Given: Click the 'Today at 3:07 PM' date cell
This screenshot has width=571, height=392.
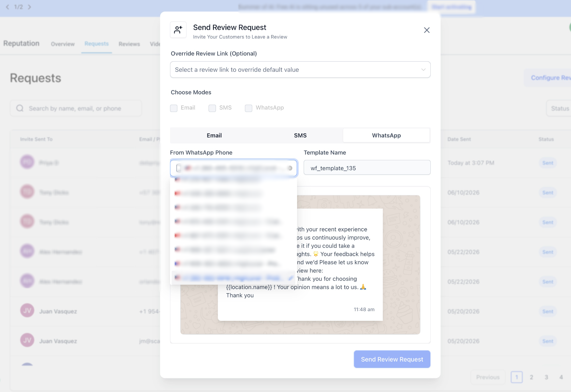Looking at the screenshot, I should click(x=471, y=163).
